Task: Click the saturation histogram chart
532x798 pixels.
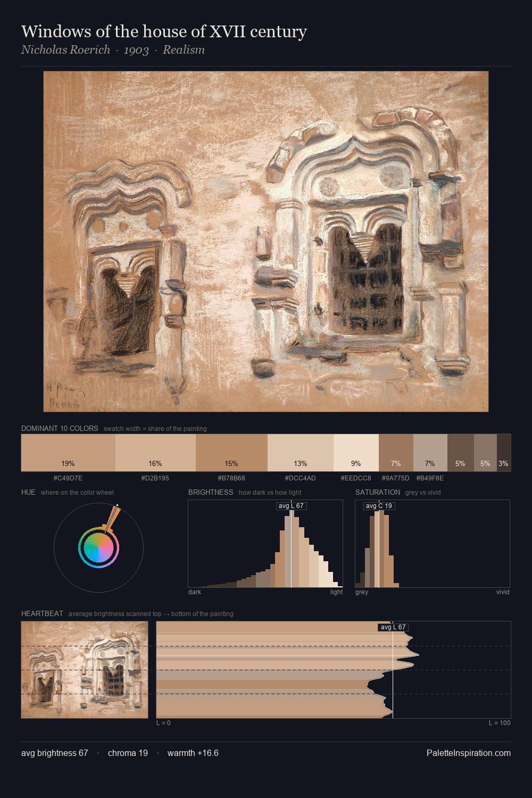Action: point(433,544)
